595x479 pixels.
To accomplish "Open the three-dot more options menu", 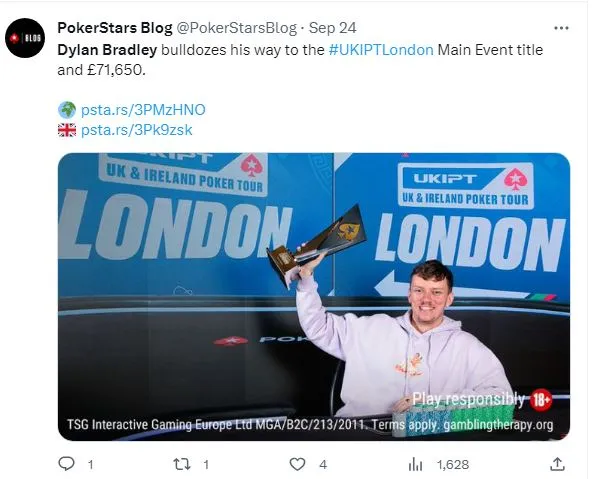I will coord(561,28).
